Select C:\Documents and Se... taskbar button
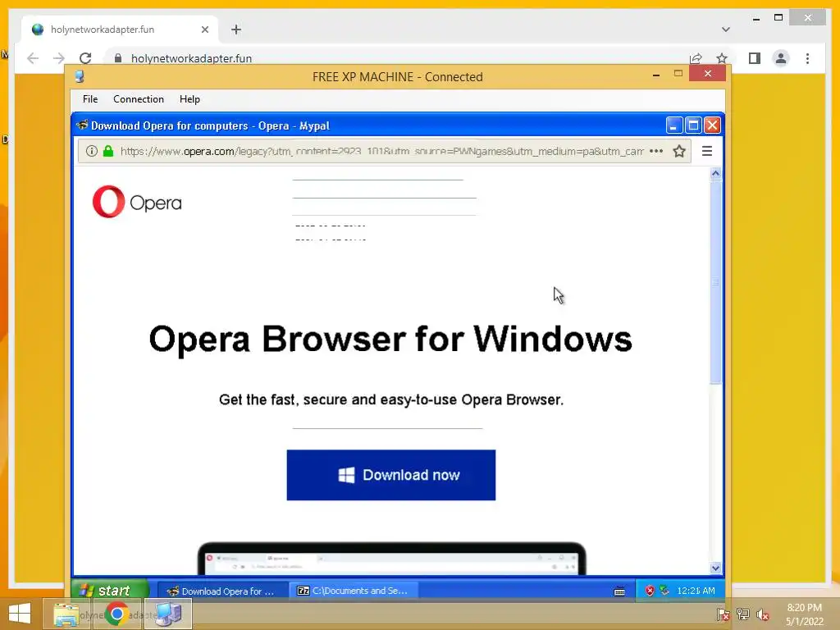Screen dimensions: 840x630 tap(354, 591)
